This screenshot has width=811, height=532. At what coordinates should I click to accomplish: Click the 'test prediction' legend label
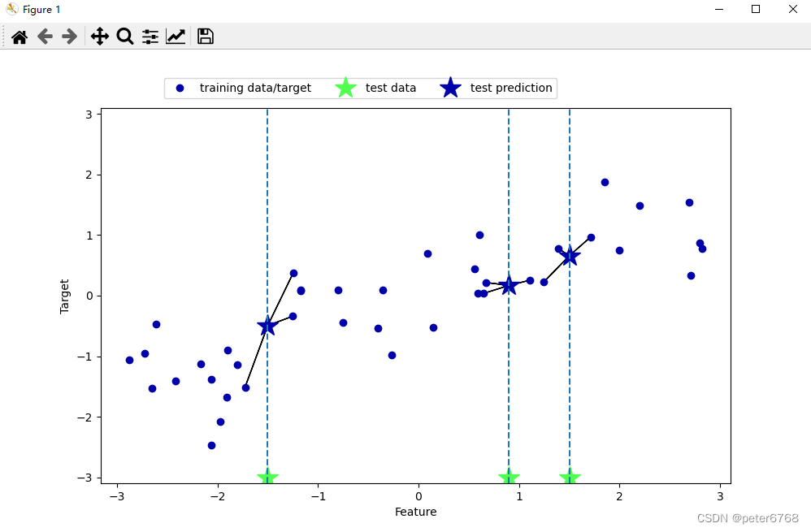pos(511,88)
